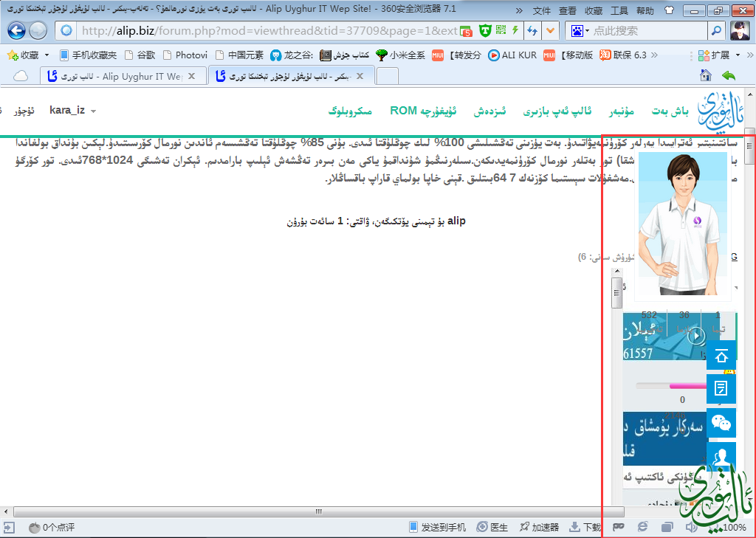Open a new tab with the blank tab button

tap(387, 76)
